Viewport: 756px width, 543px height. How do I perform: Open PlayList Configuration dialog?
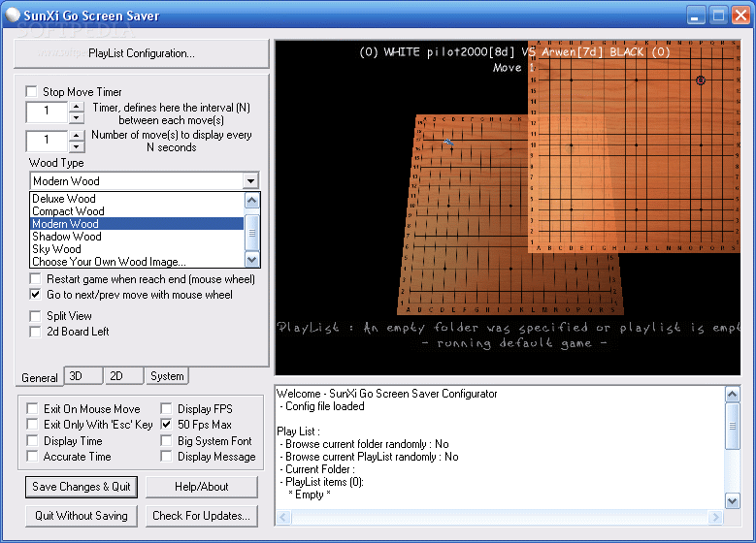142,53
